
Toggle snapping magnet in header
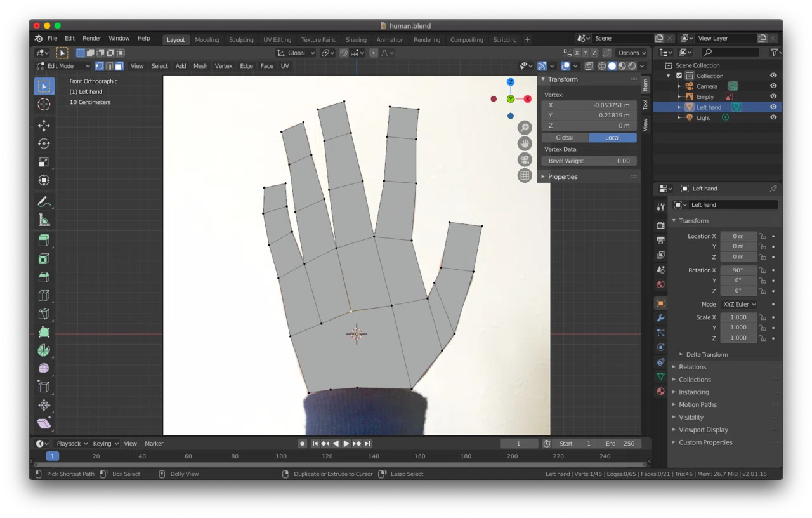click(x=343, y=53)
